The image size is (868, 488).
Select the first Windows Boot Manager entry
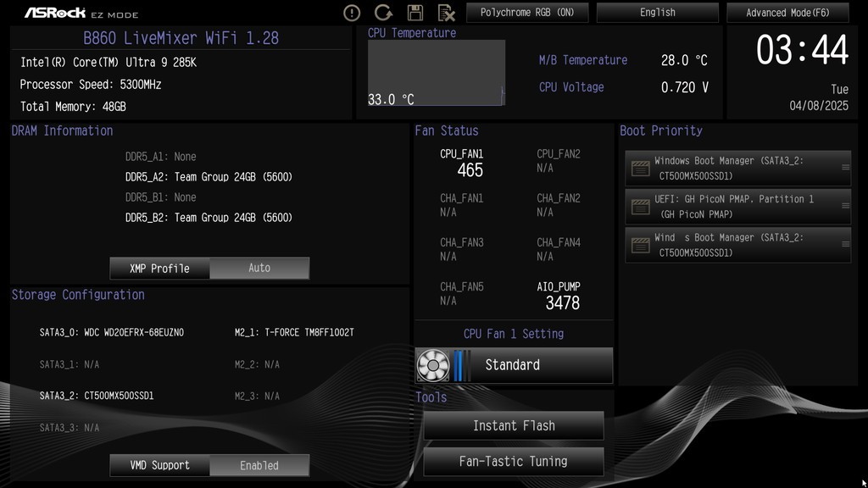[x=738, y=169]
